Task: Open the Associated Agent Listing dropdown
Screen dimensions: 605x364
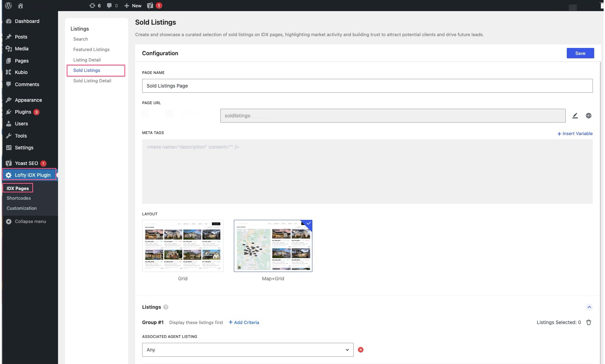Action: pyautogui.click(x=248, y=350)
